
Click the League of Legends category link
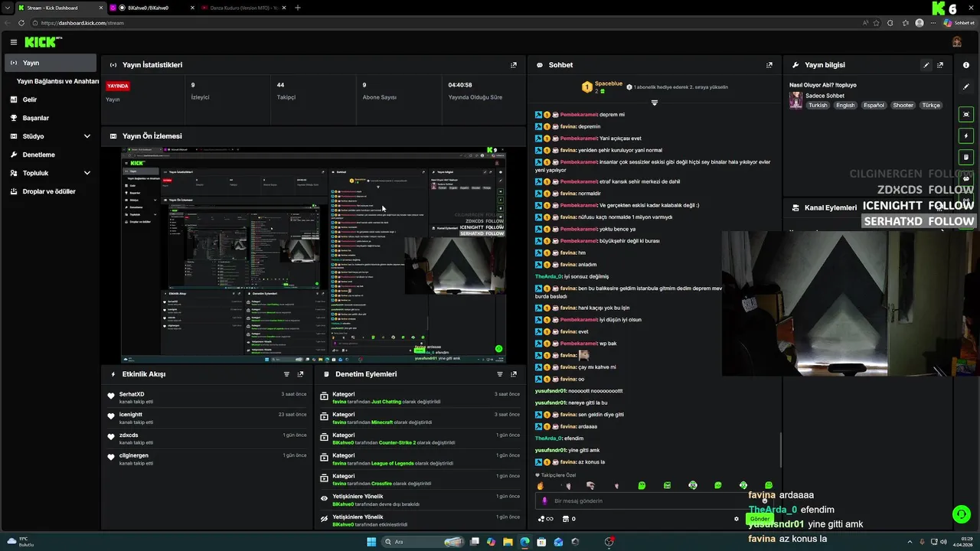pyautogui.click(x=393, y=463)
